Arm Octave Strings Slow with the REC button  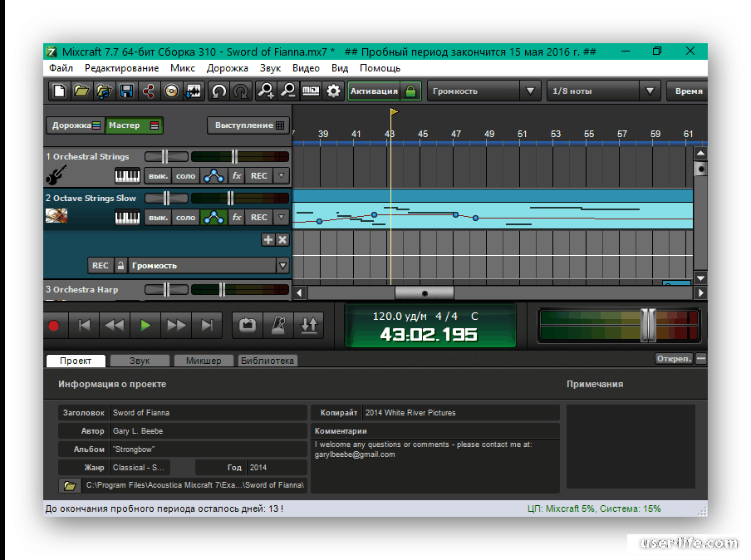259,218
